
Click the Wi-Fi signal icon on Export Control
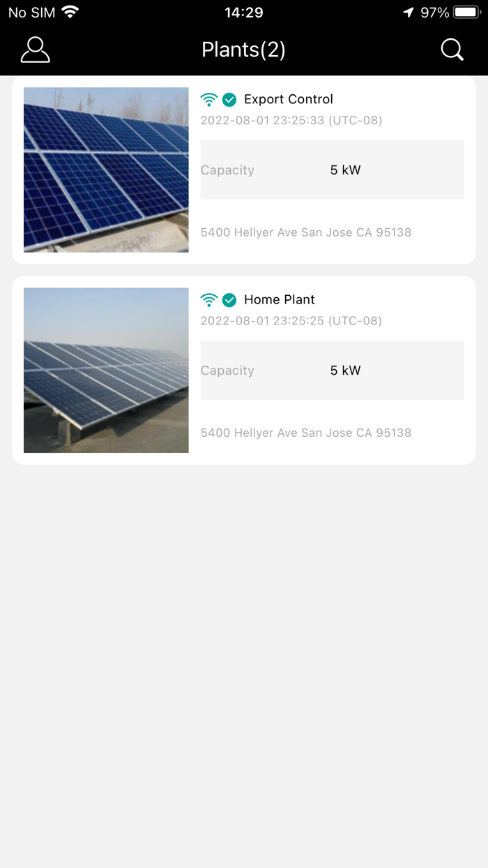coord(210,99)
